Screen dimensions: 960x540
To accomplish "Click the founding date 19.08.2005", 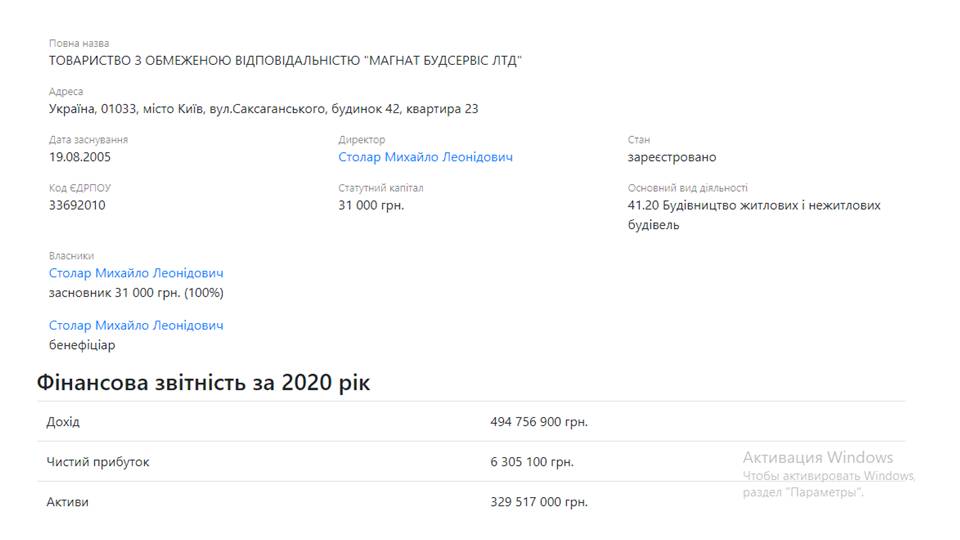I will pyautogui.click(x=80, y=157).
